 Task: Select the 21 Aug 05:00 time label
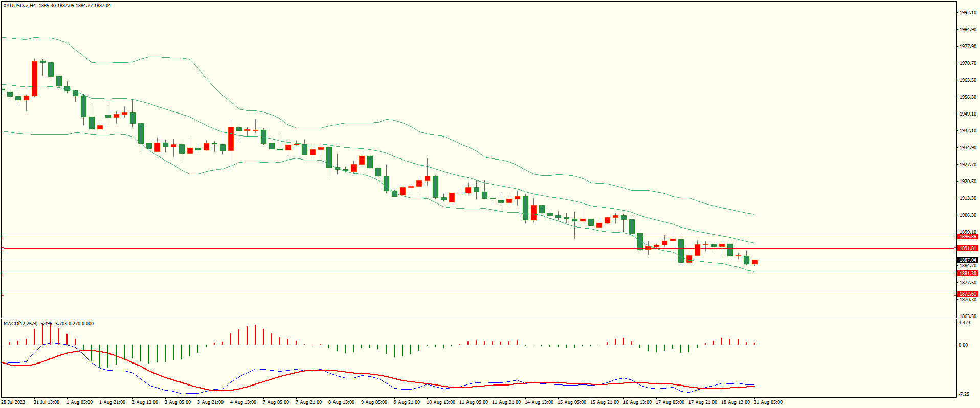pos(768,402)
